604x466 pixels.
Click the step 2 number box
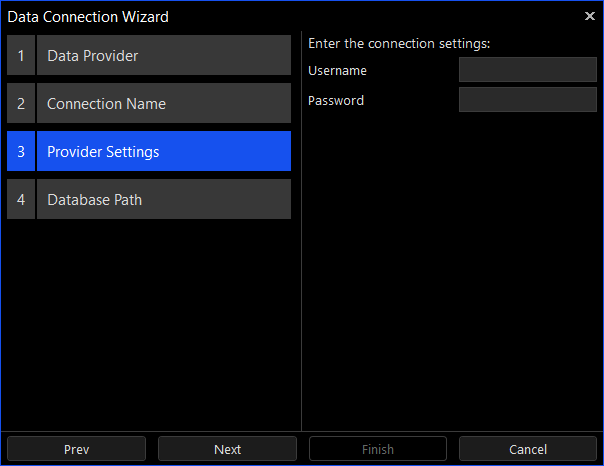[21, 104]
